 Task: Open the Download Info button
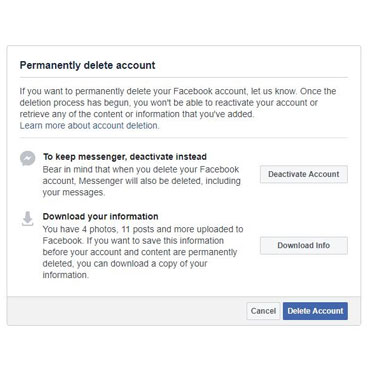tap(304, 245)
